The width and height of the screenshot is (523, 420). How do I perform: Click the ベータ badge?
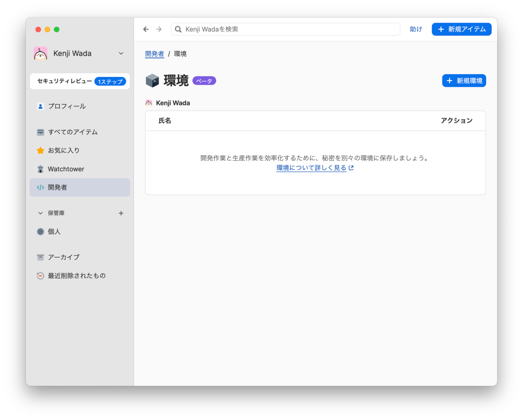[x=204, y=81]
